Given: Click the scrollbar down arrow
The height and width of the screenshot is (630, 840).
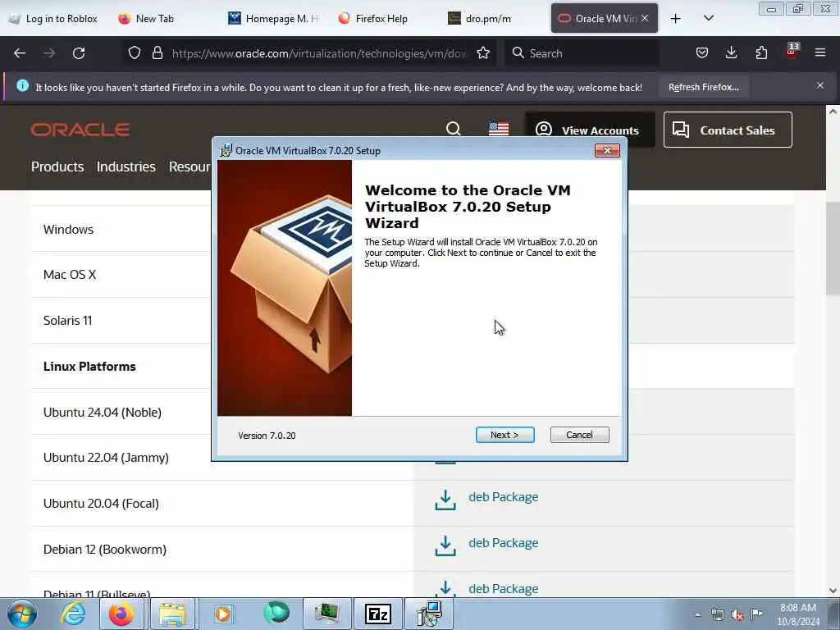Looking at the screenshot, I should [833, 591].
